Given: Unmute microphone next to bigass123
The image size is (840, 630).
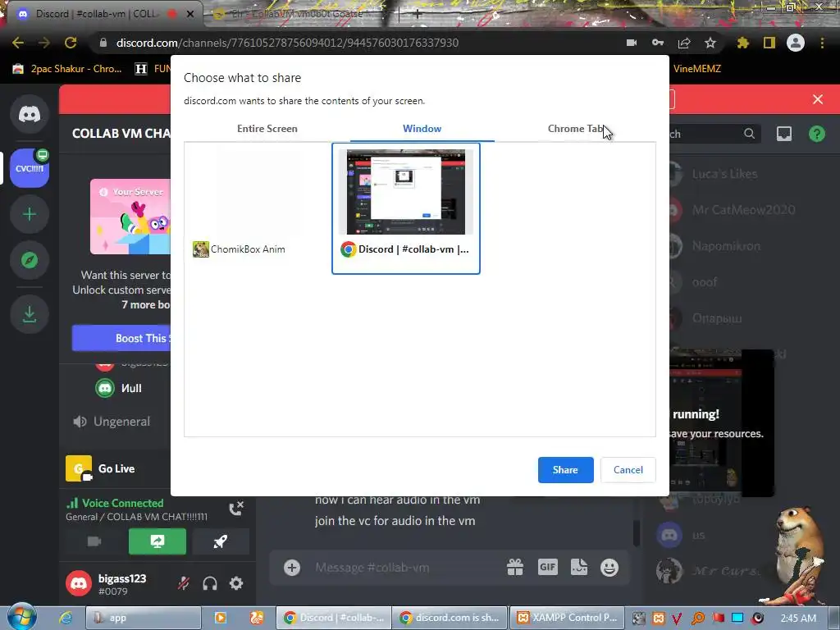Looking at the screenshot, I should point(183,583).
